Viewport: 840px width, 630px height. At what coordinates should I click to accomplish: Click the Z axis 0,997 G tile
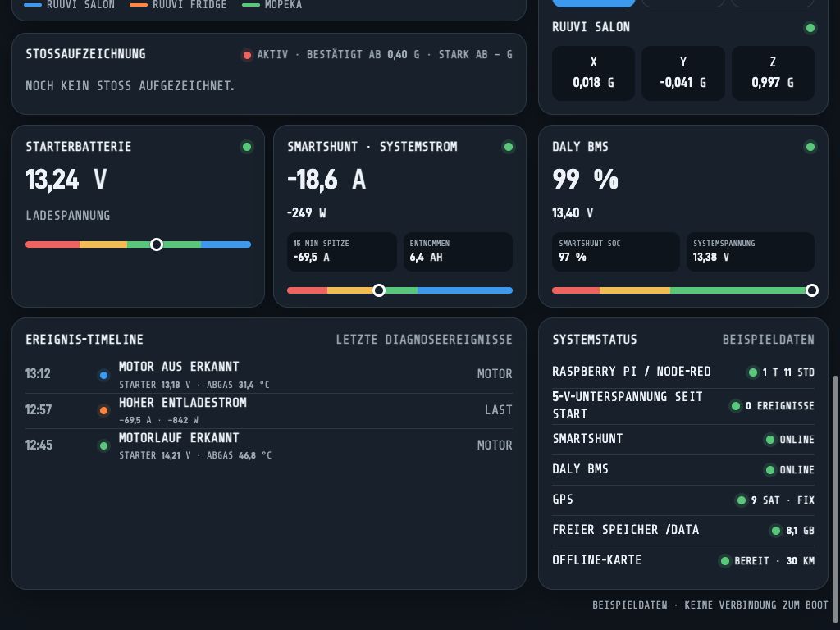[773, 73]
